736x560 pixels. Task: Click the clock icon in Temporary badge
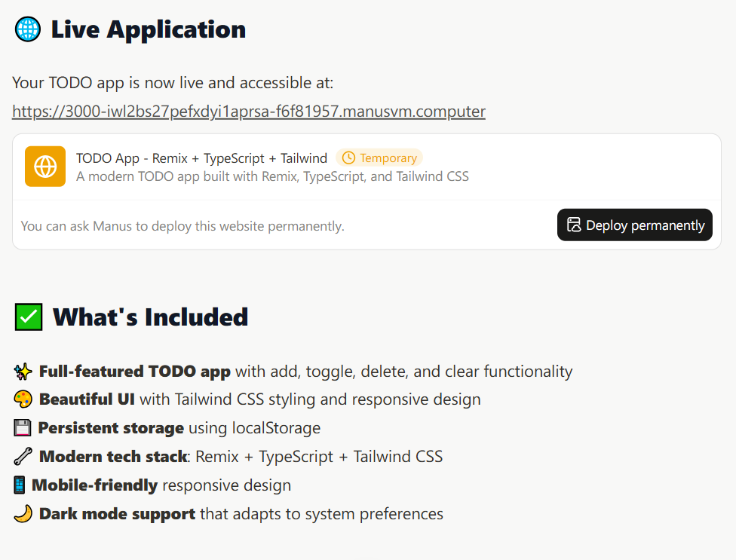coord(348,158)
